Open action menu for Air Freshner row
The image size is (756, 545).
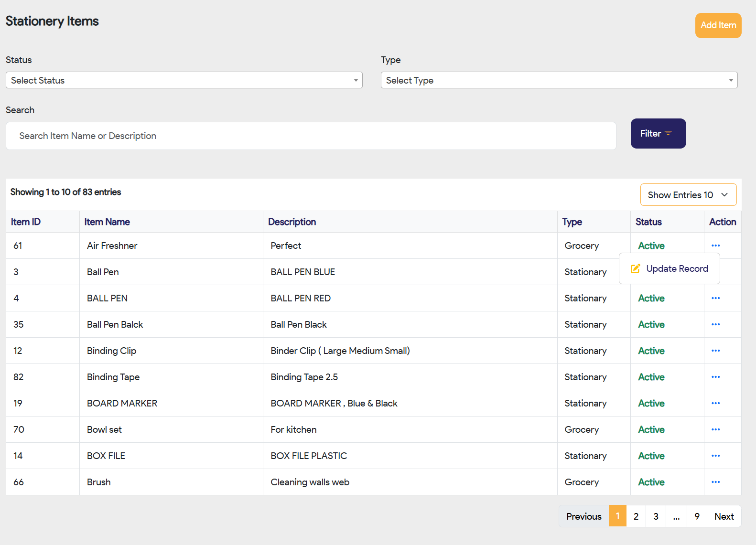tap(715, 246)
